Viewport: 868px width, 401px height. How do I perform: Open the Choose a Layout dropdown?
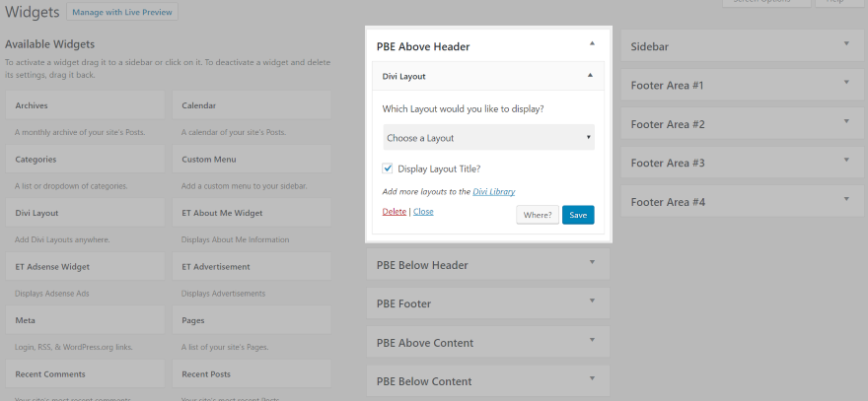[488, 138]
